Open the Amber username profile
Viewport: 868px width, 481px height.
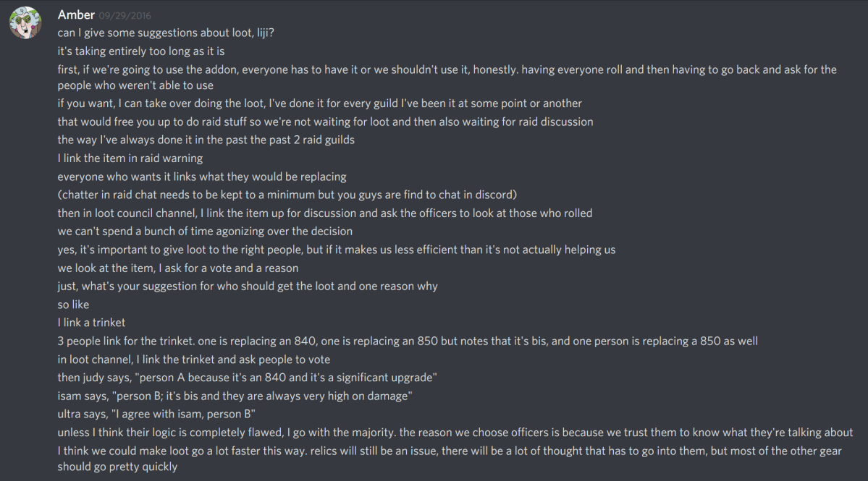75,14
